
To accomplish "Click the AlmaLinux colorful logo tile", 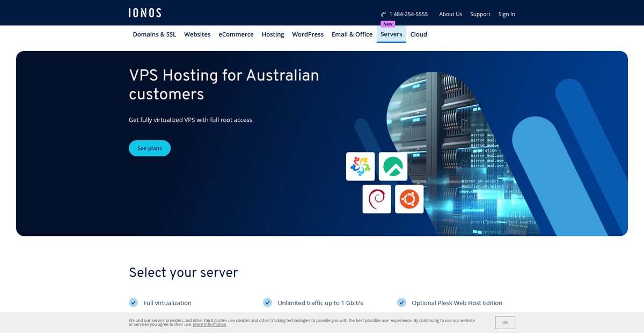I will [360, 166].
